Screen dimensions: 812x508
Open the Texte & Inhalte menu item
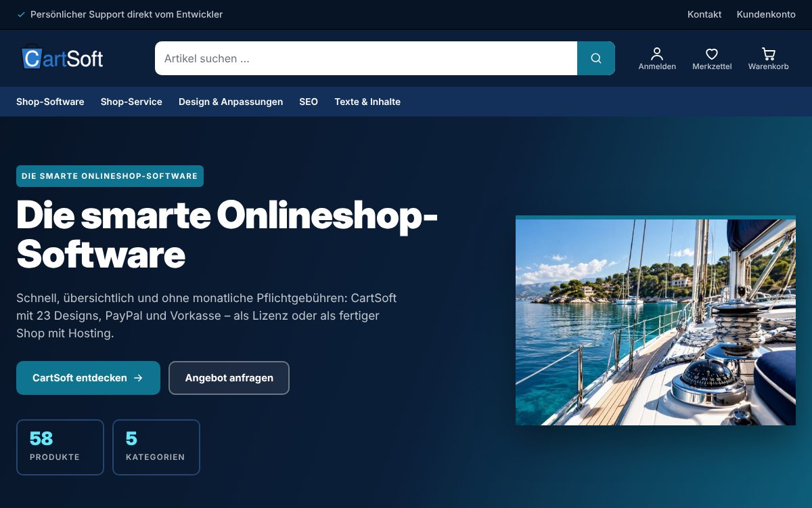tap(367, 102)
